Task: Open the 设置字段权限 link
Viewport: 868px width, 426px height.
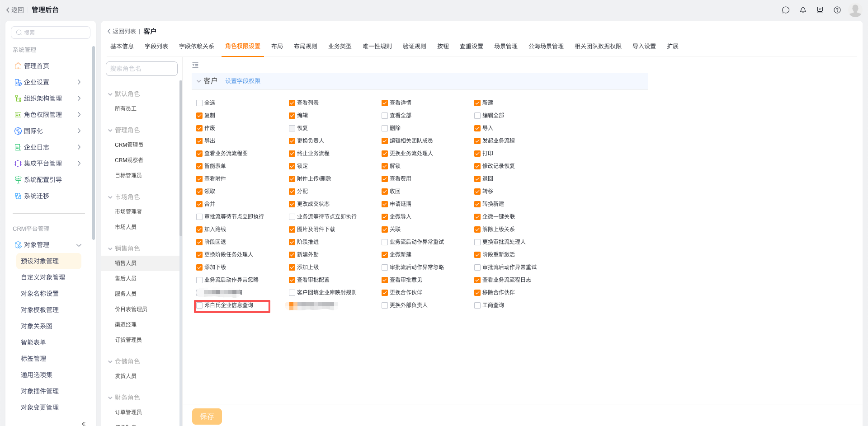Action: pyautogui.click(x=243, y=81)
